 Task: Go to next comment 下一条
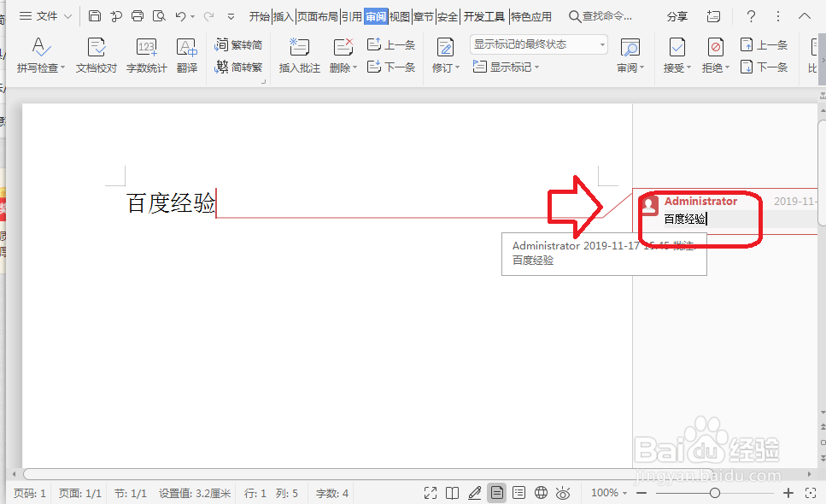tap(391, 67)
